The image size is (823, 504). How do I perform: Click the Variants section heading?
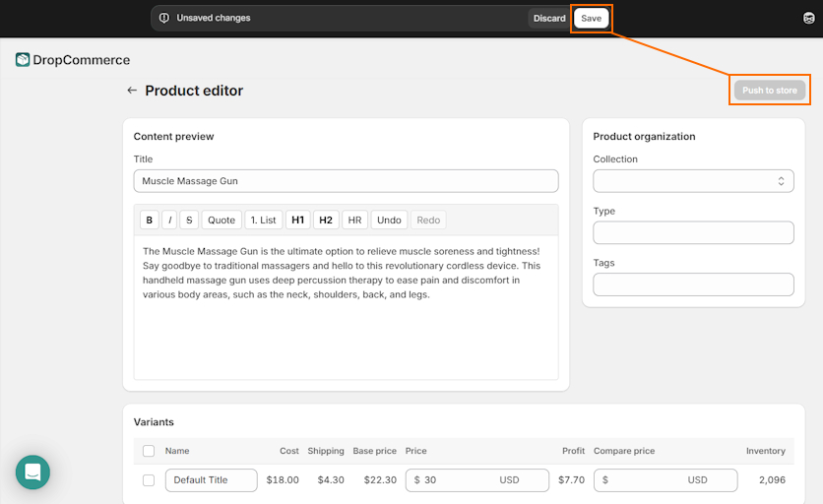coord(154,422)
